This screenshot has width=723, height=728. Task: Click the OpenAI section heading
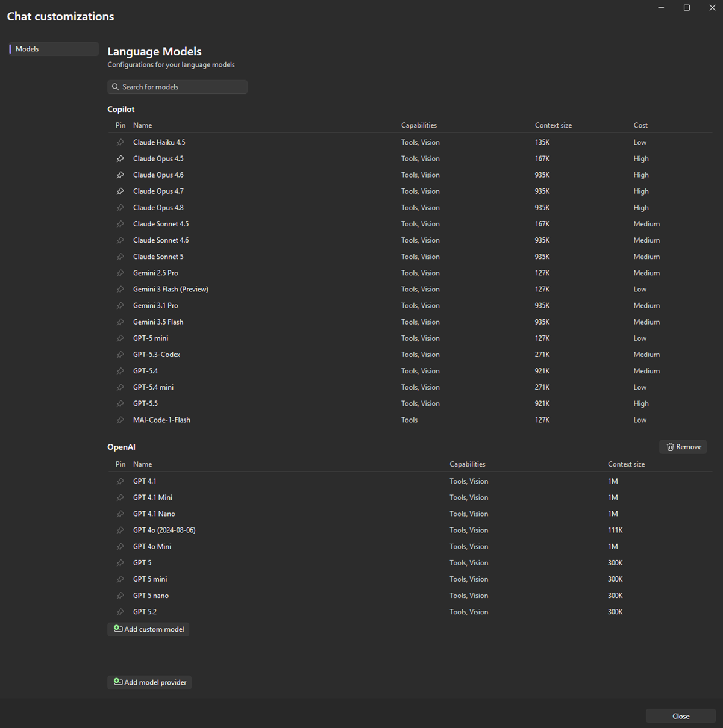pos(121,447)
